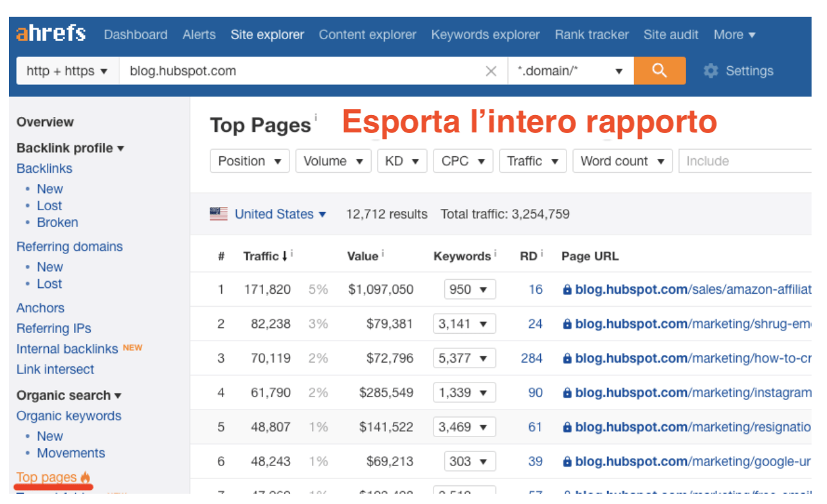Open Settings via the gear icon
The image size is (827, 504).
point(711,71)
